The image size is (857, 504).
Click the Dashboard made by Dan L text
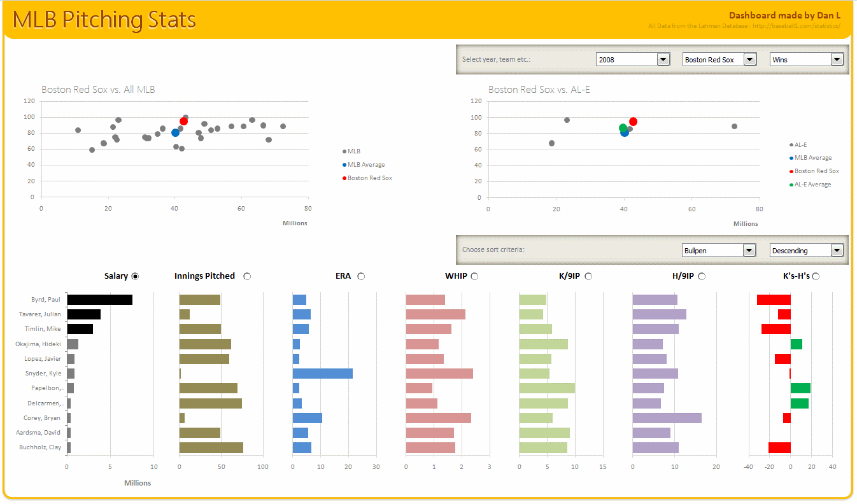pyautogui.click(x=784, y=15)
